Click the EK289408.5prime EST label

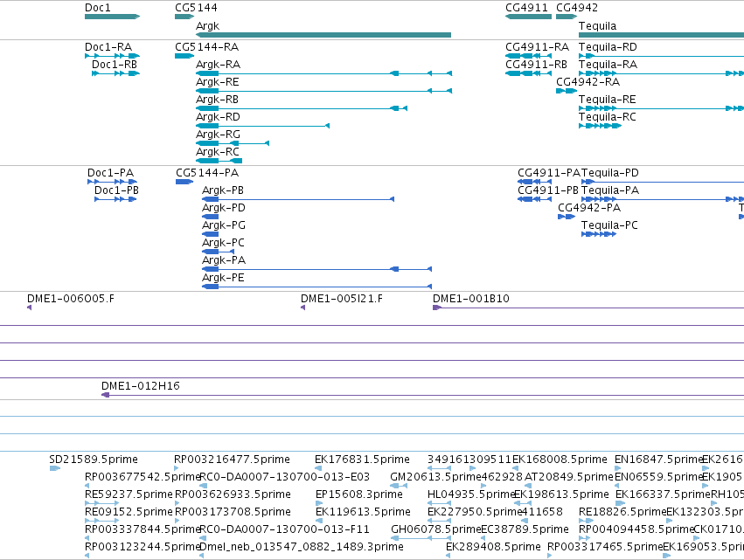[493, 547]
